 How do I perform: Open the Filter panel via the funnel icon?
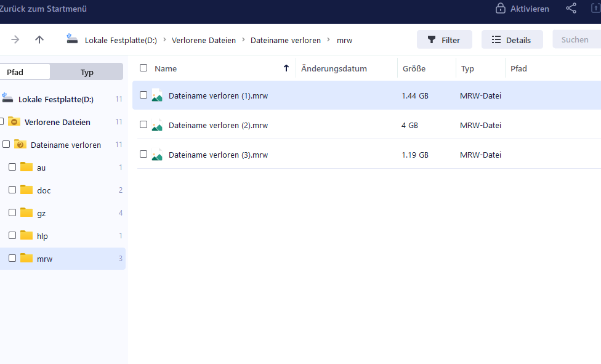(x=432, y=39)
